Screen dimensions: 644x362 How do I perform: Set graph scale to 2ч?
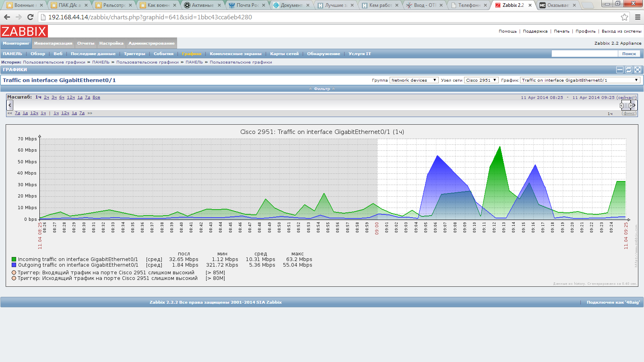46,97
